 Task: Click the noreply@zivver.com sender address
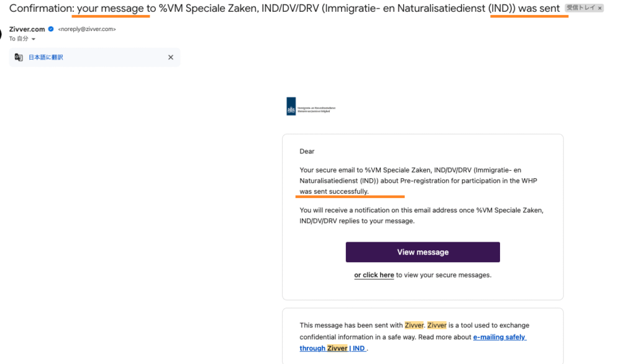87,29
